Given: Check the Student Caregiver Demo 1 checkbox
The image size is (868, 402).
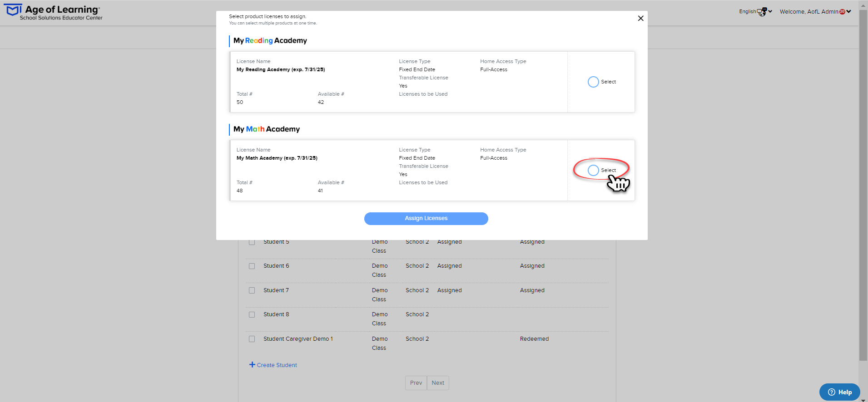Looking at the screenshot, I should pyautogui.click(x=252, y=339).
